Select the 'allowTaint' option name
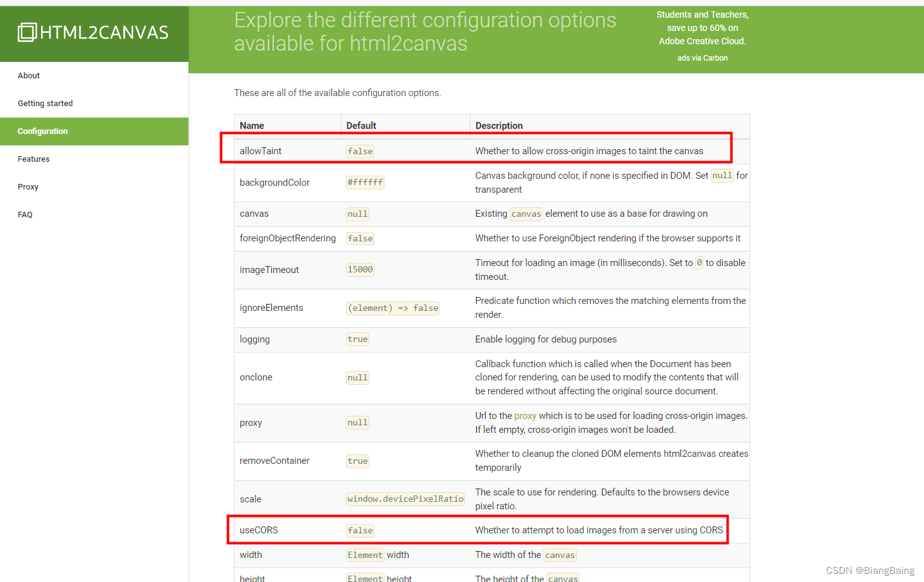 point(261,151)
